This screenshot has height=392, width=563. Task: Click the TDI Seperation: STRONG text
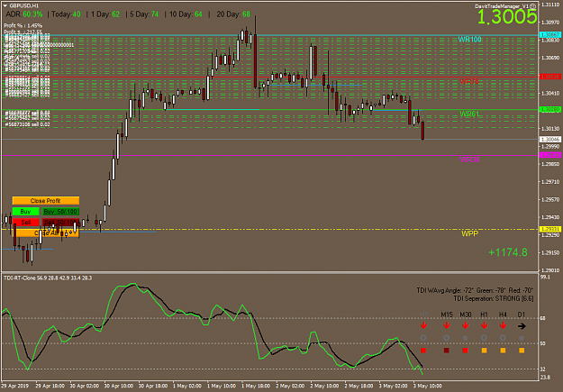(x=494, y=298)
